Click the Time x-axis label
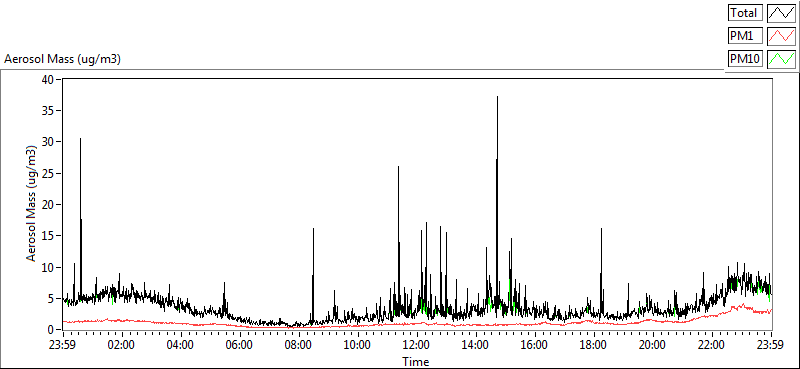Viewport: 800px width, 369px height. click(x=415, y=362)
